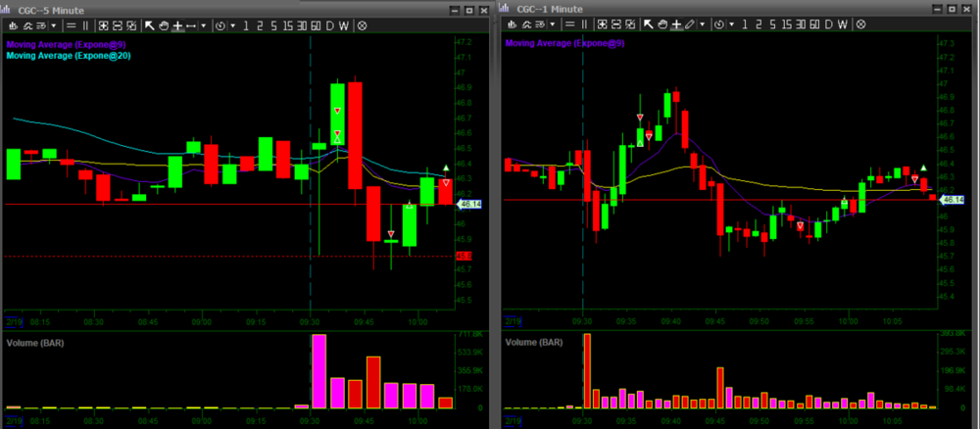980x429 pixels.
Task: Open drawing tools dropdown in 5 Minute chart
Action: pyautogui.click(x=203, y=24)
